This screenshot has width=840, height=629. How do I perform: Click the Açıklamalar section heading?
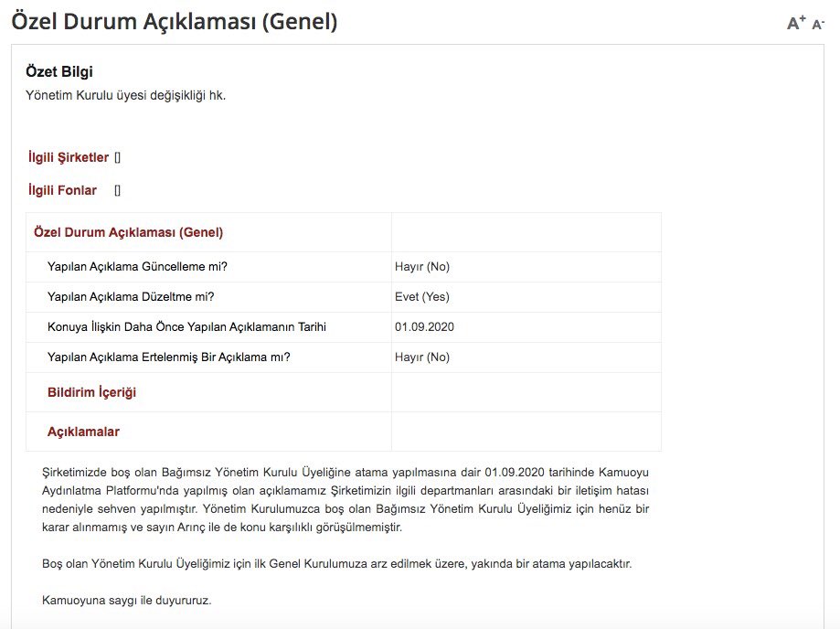[83, 432]
